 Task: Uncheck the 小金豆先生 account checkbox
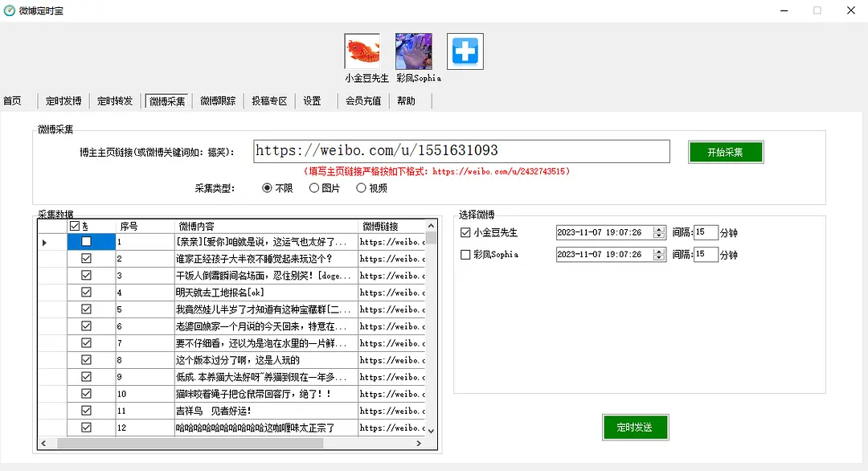(x=465, y=232)
